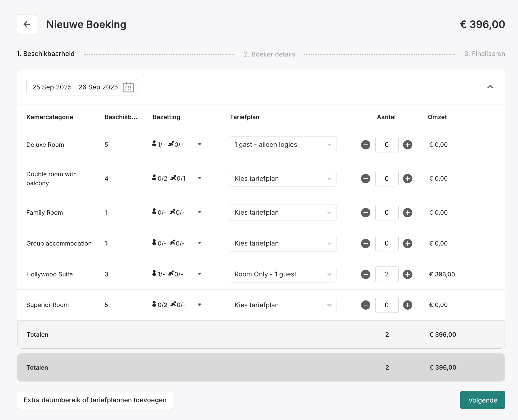Open Group accommodation occupancy dropdown arrow

coord(200,243)
